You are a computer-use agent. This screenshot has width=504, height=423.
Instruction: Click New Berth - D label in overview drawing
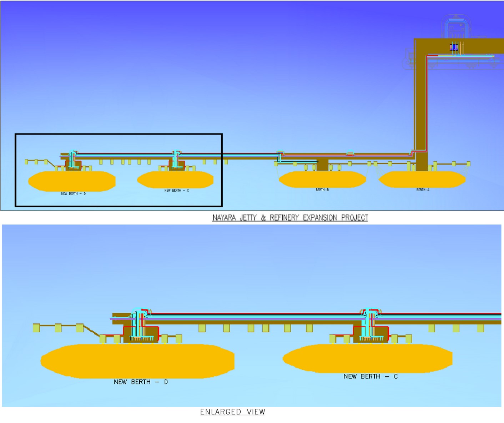point(73,194)
